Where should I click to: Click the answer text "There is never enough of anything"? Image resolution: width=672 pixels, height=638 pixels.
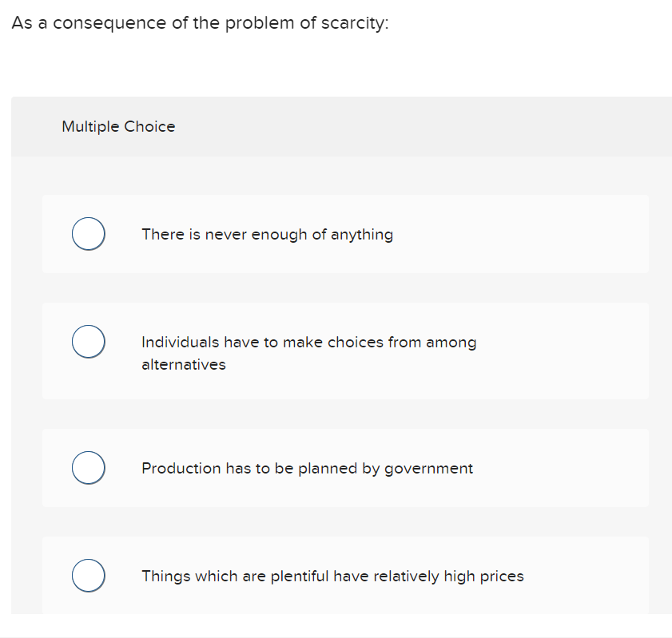(x=267, y=234)
